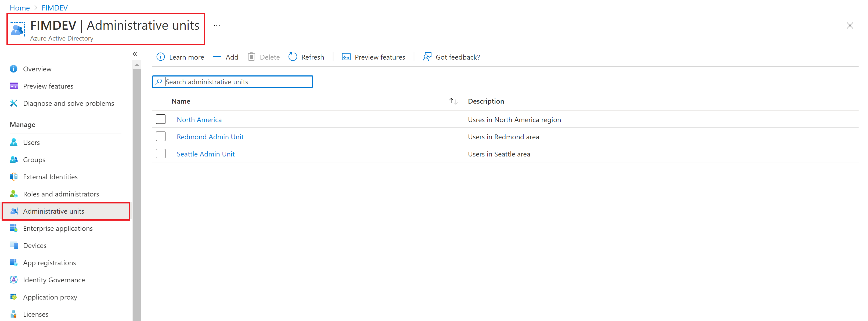Image resolution: width=868 pixels, height=321 pixels.
Task: Check the North America row checkbox
Action: pos(161,119)
